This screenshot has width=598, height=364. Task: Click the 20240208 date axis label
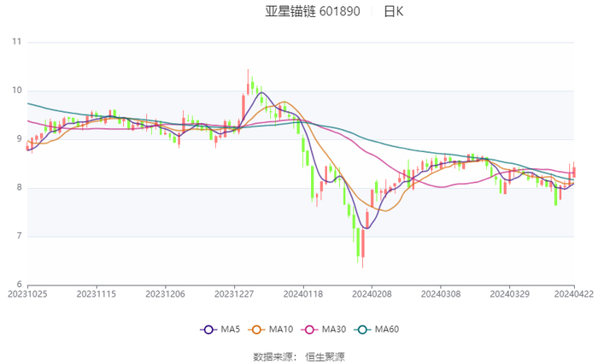click(371, 293)
